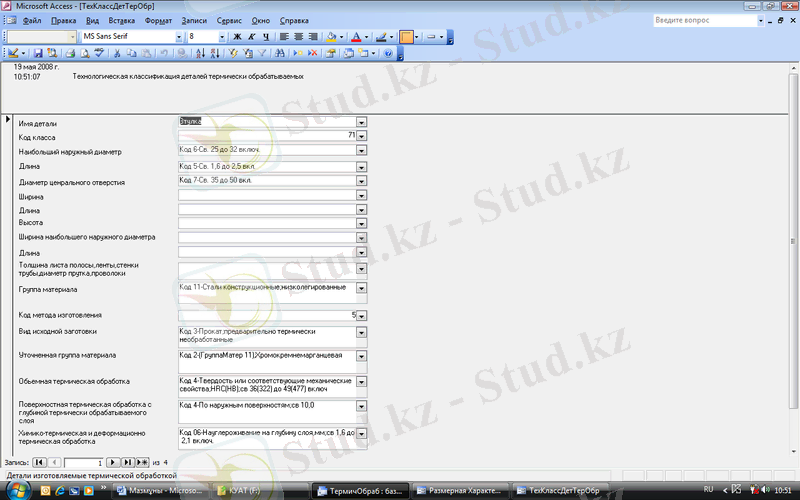
Task: Click the Paste icon
Action: [146, 53]
